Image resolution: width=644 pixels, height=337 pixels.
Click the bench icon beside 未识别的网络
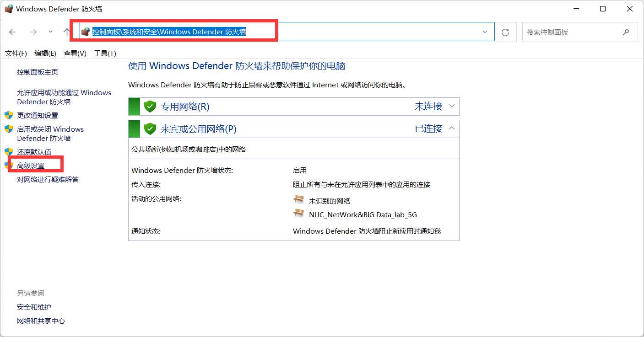(298, 200)
